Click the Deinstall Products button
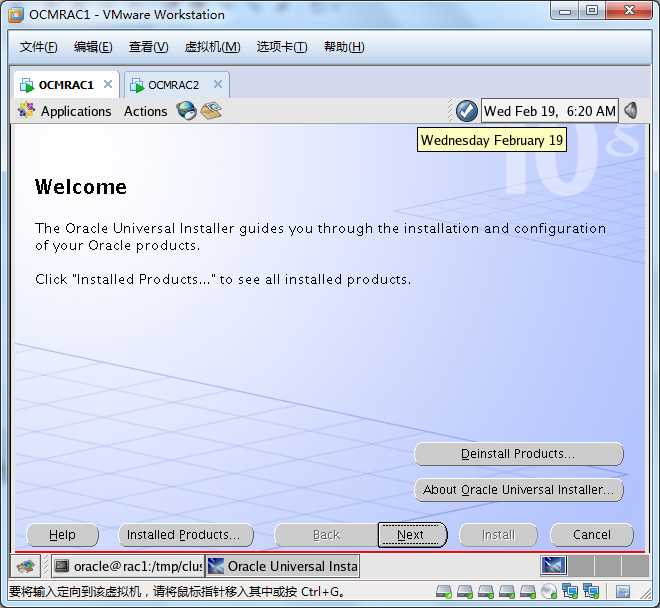Image resolution: width=660 pixels, height=608 pixels. [519, 454]
